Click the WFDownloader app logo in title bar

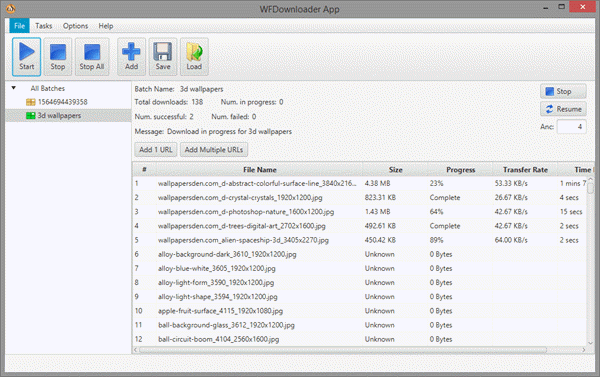pos(11,8)
